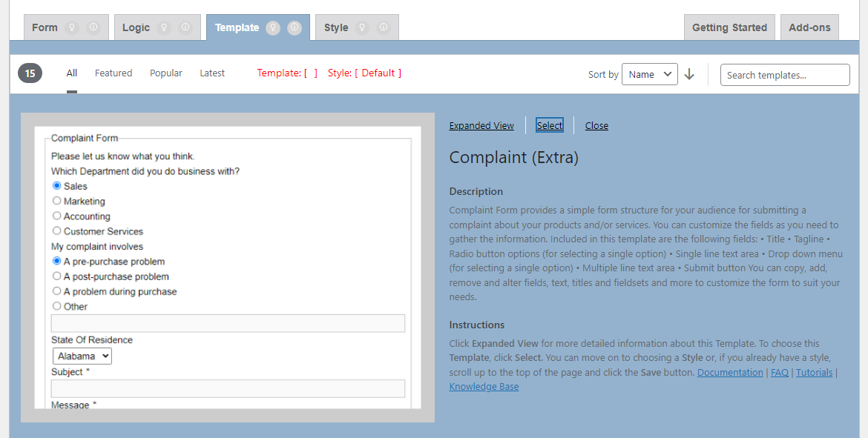The width and height of the screenshot is (868, 438).
Task: Click the lightbulb icon on Logic tab
Action: point(164,27)
